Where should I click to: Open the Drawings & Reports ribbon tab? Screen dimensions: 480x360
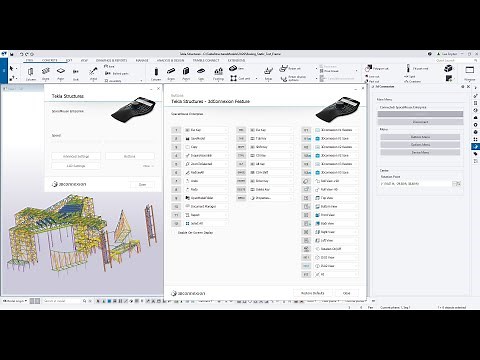click(111, 60)
